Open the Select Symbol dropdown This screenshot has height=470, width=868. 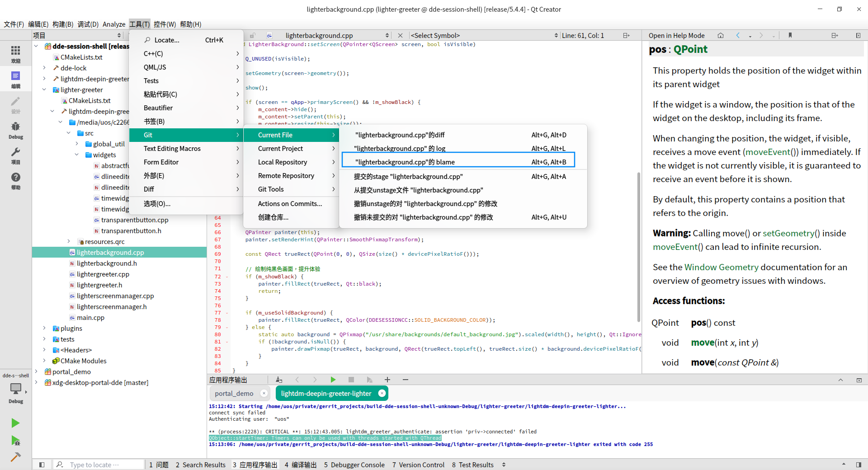click(484, 35)
